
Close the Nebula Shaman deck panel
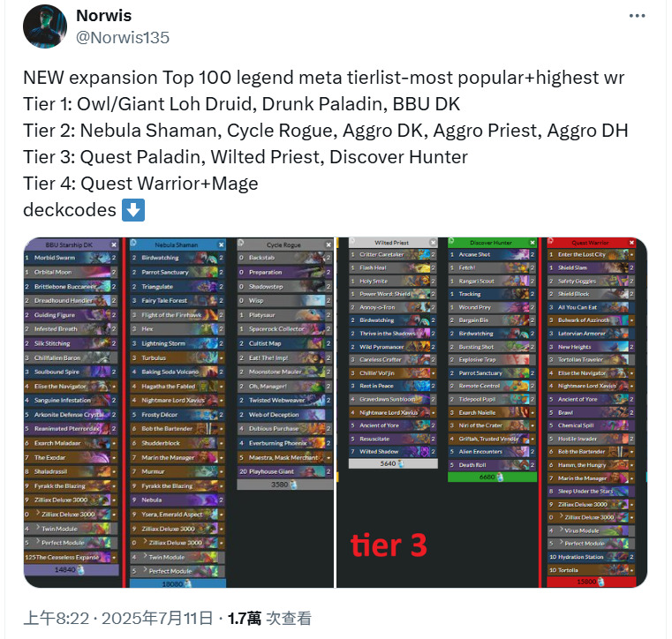pos(221,245)
